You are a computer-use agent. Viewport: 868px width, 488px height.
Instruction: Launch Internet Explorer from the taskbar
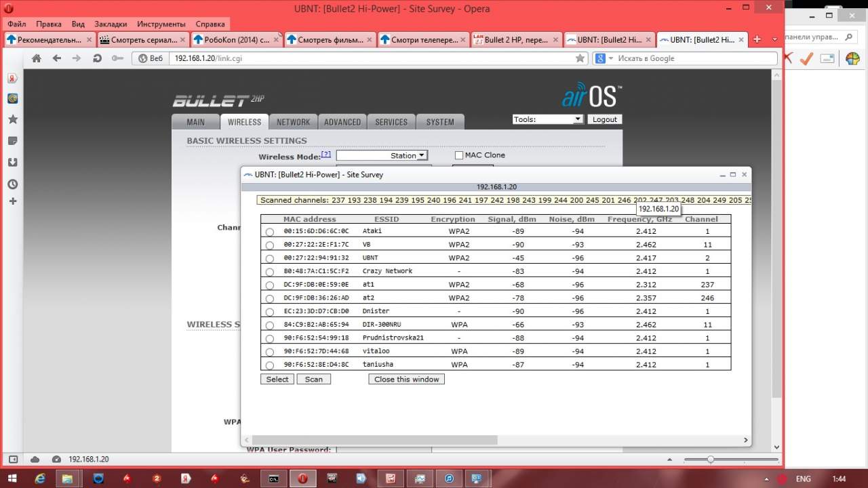pyautogui.click(x=40, y=479)
